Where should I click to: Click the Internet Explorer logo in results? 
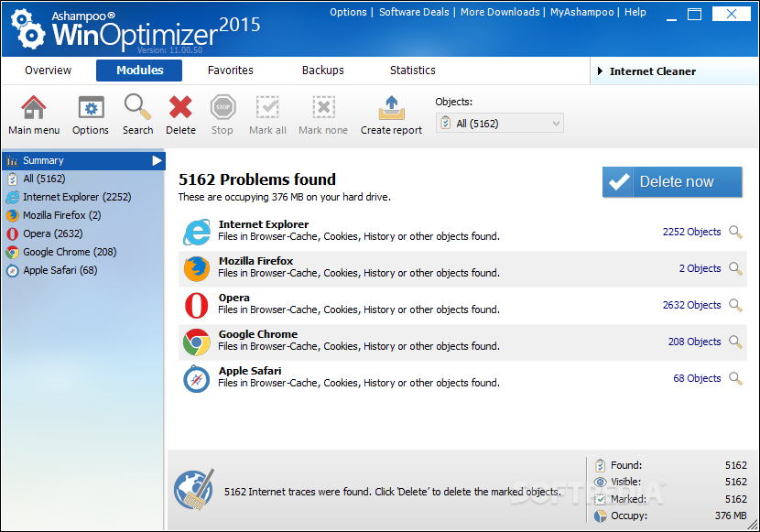[x=197, y=232]
